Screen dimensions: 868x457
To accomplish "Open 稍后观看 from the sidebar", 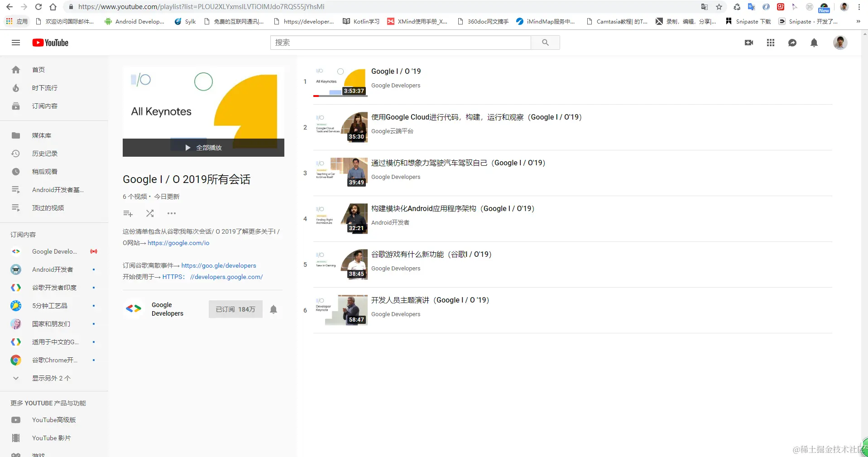I will [x=44, y=171].
